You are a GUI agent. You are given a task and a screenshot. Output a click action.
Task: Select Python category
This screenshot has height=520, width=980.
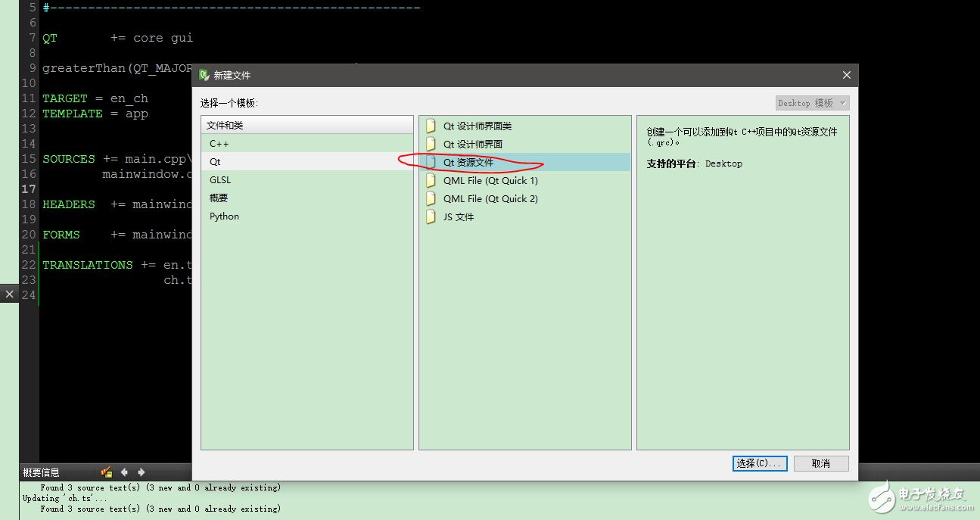tap(307, 216)
